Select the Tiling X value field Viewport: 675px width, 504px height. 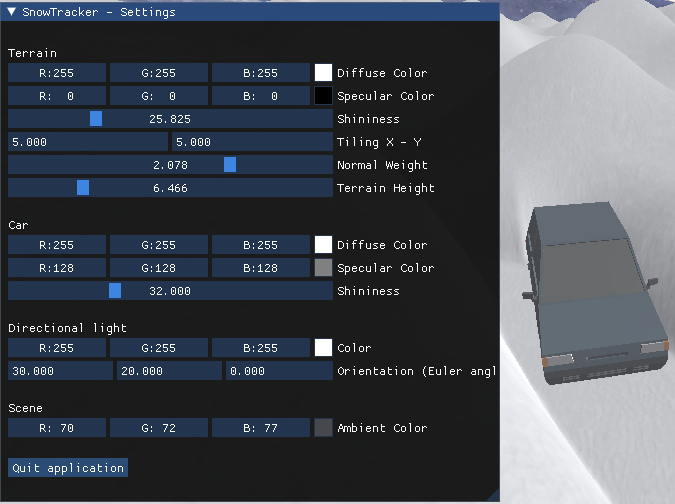click(x=88, y=142)
